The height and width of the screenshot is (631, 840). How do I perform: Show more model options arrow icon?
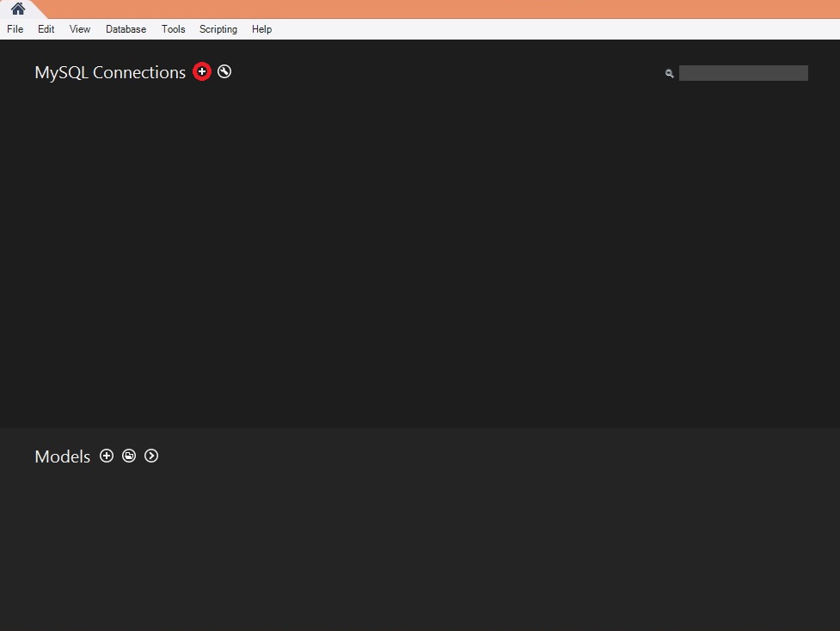[151, 456]
